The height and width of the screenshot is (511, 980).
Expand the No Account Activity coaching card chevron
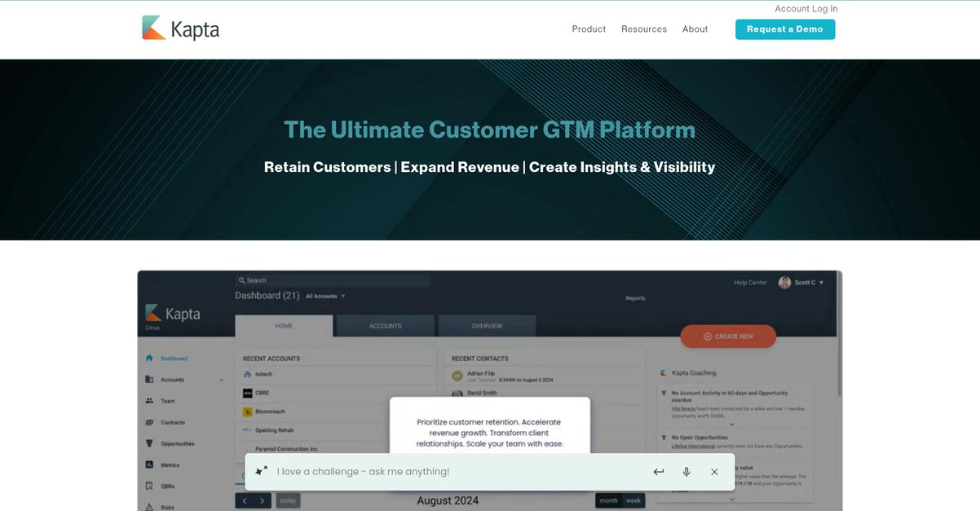pyautogui.click(x=731, y=425)
